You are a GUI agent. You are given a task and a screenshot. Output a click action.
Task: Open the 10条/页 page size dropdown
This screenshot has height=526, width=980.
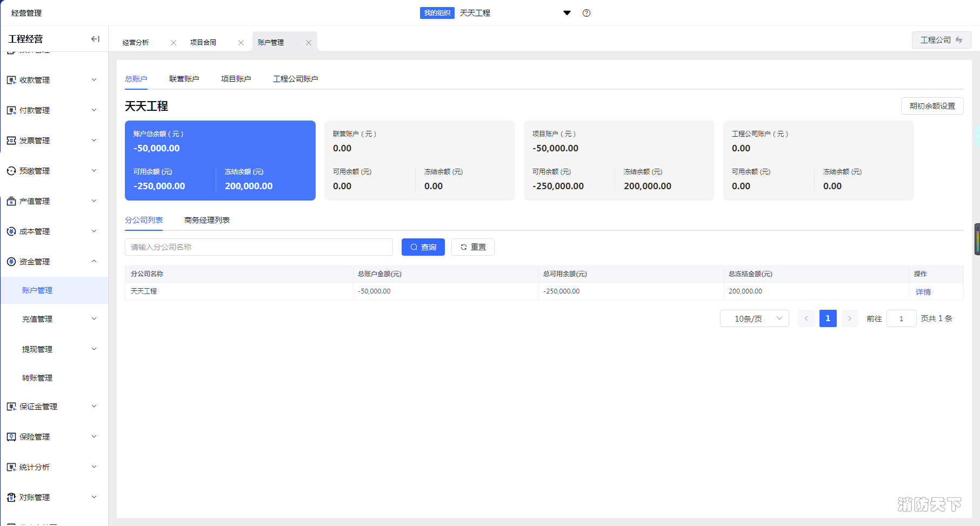click(754, 318)
